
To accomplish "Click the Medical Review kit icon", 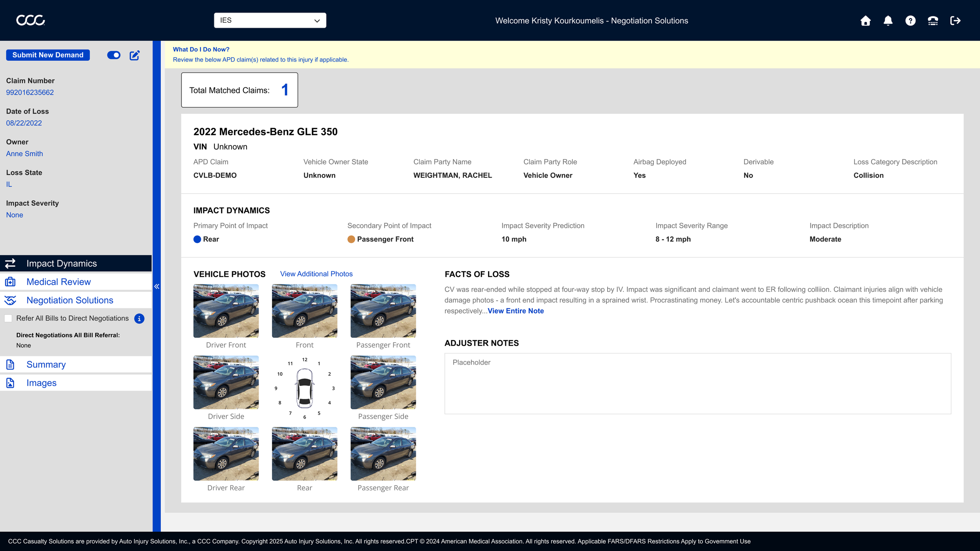I will (11, 282).
